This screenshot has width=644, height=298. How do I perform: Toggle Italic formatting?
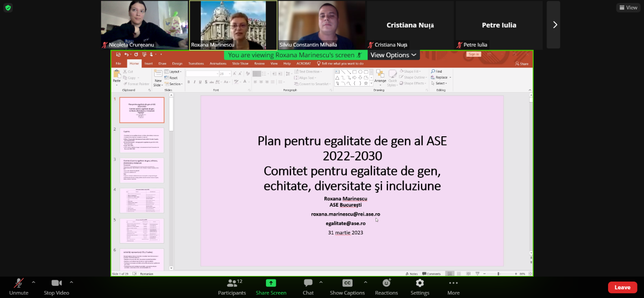[x=194, y=82]
